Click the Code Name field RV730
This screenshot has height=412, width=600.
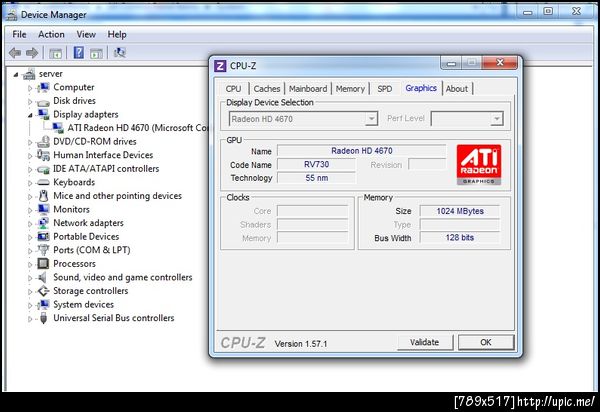(x=316, y=164)
